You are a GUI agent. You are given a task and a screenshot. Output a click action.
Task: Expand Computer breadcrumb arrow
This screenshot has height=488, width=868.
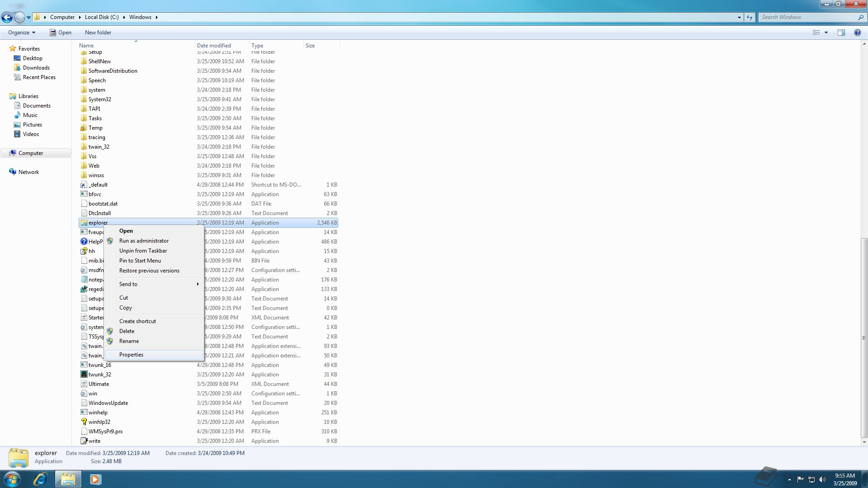click(x=80, y=17)
